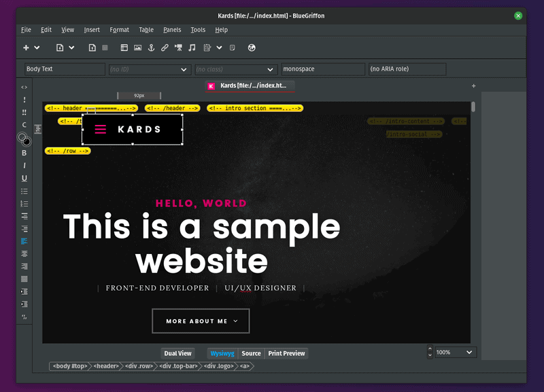
Task: Toggle bold formatting with B
Action: coord(24,153)
